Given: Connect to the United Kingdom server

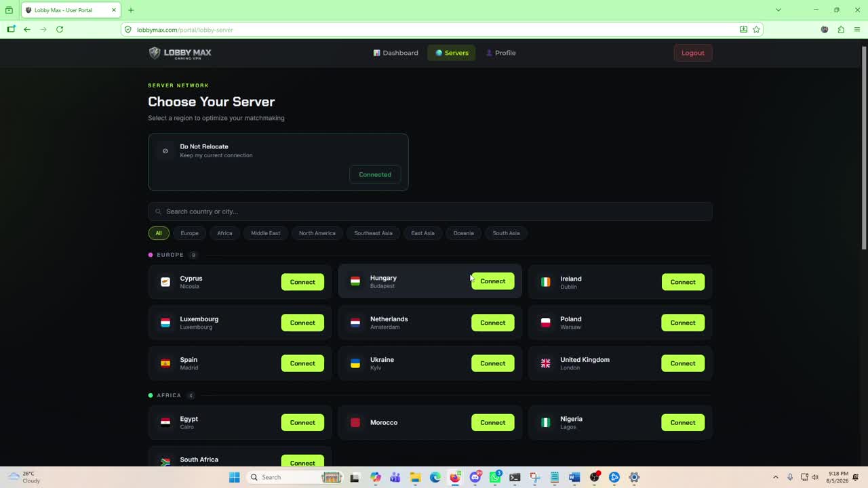Looking at the screenshot, I should (x=683, y=363).
